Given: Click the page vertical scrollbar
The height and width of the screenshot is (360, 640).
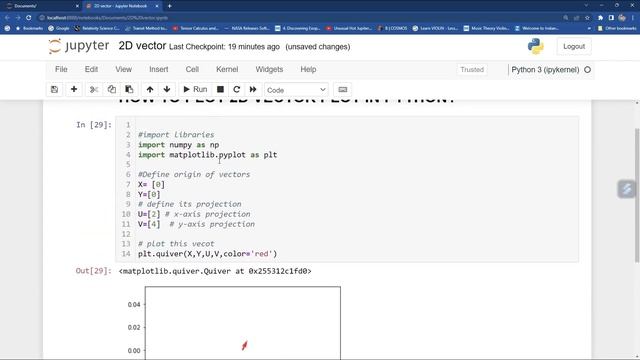Looking at the screenshot, I should pos(637,196).
